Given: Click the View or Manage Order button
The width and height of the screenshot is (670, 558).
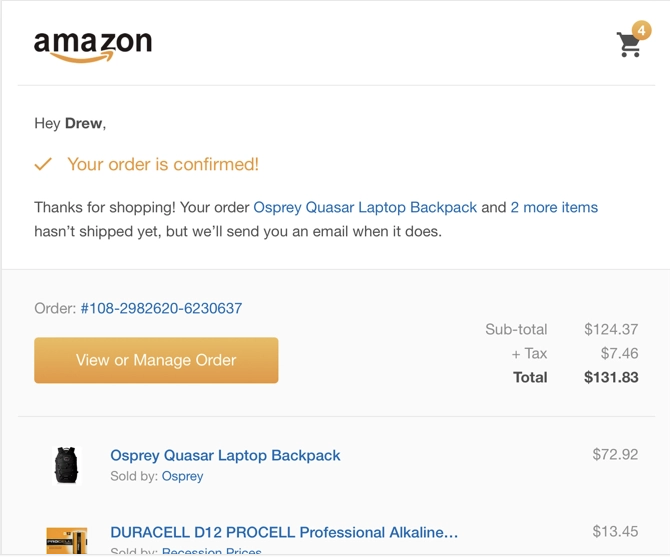Looking at the screenshot, I should coord(156,360).
